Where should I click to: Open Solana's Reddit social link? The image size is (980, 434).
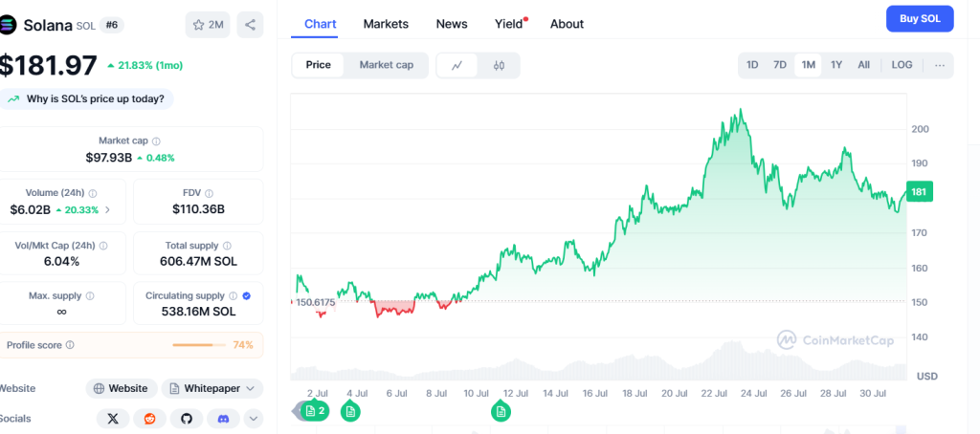(150, 419)
